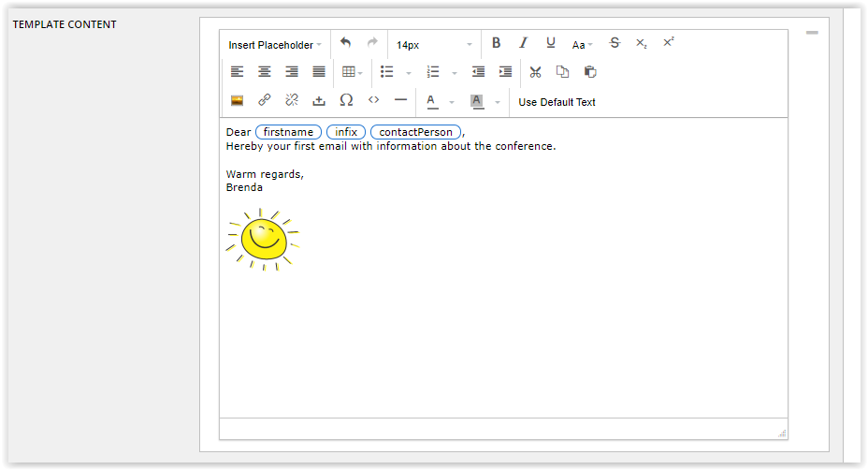
Task: Insert a special character (omega)
Action: [x=346, y=100]
